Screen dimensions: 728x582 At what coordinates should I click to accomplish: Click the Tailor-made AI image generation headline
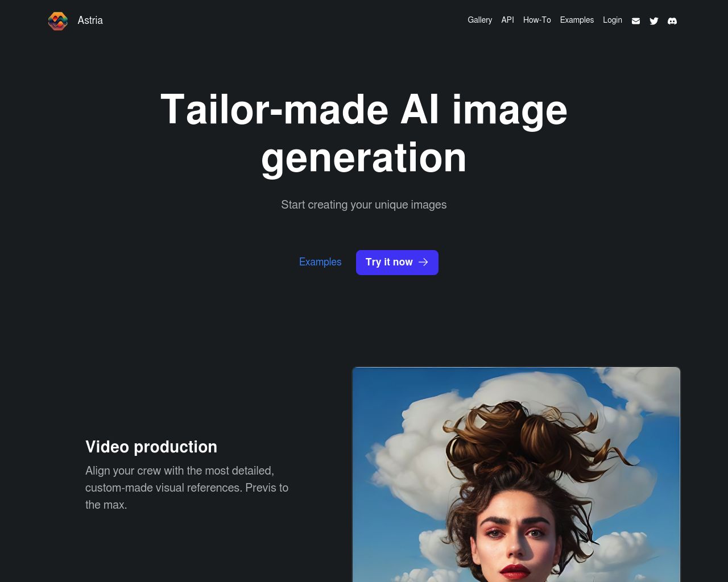click(364, 134)
